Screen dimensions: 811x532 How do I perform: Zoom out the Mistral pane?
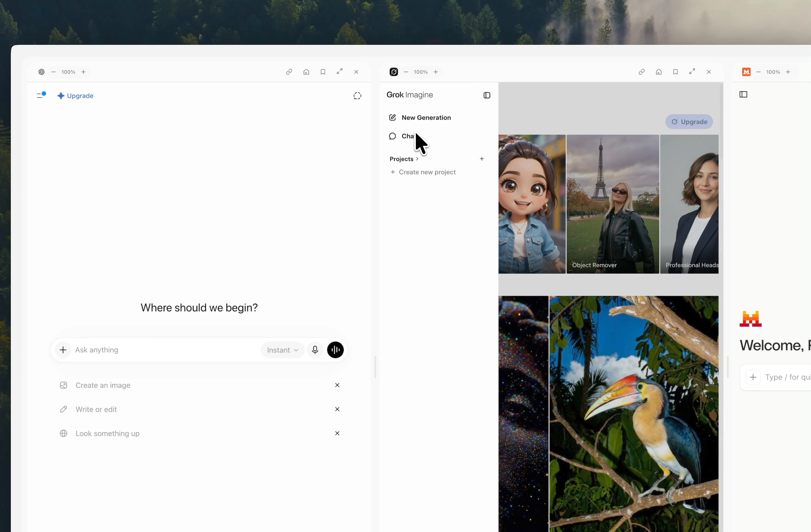758,72
